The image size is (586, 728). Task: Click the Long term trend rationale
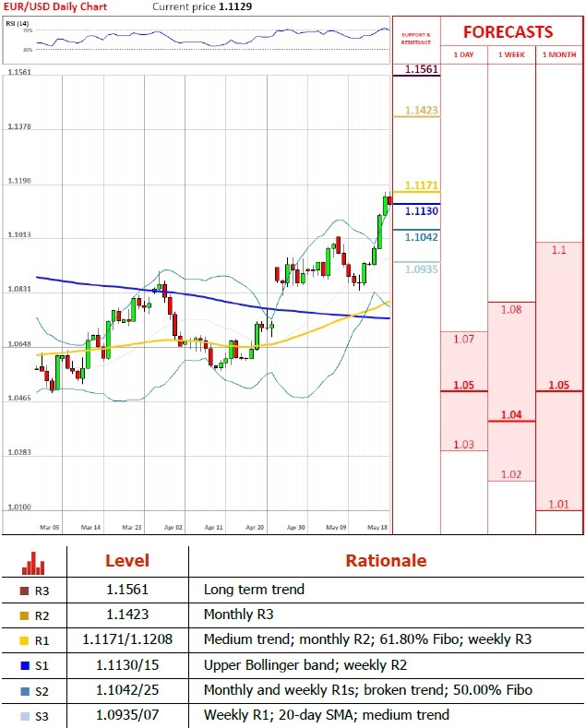[254, 590]
